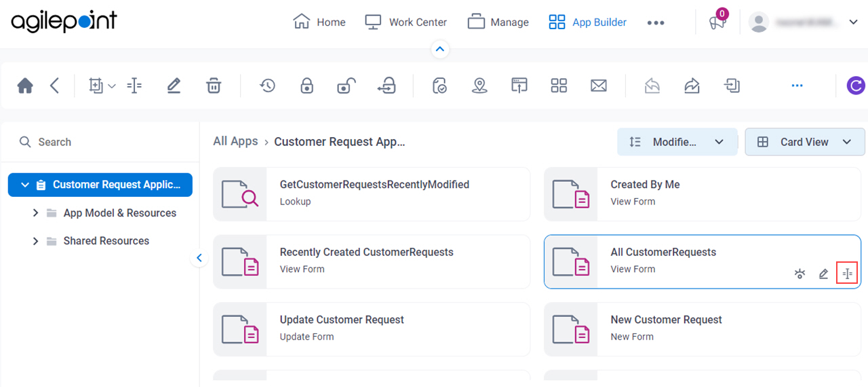
Task: Select App Builder in top navigation
Action: 587,22
